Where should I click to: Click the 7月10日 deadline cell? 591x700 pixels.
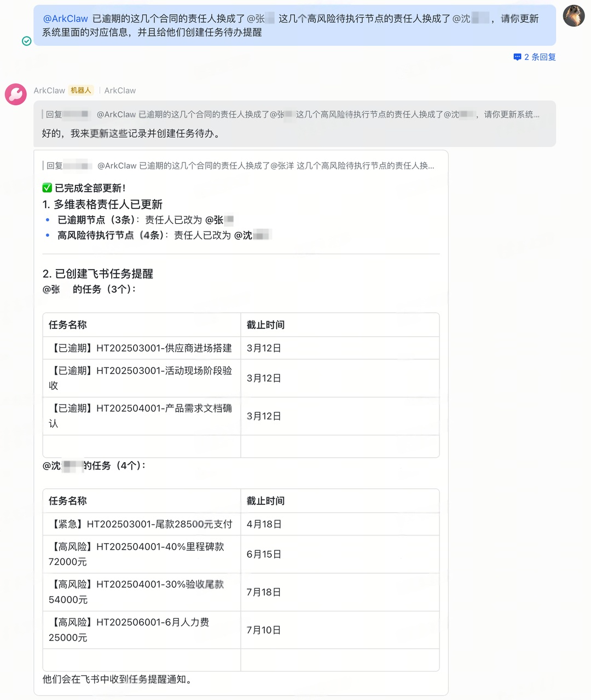tap(340, 630)
